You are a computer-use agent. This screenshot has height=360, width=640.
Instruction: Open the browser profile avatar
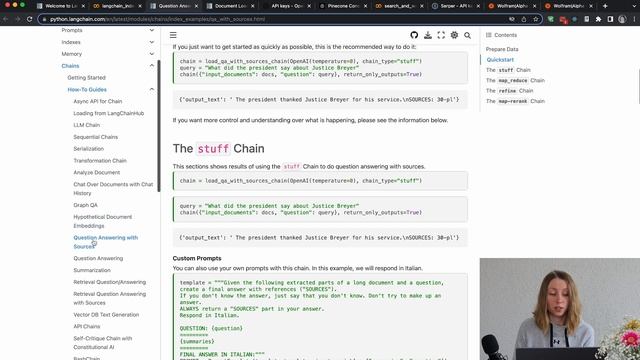pos(622,19)
